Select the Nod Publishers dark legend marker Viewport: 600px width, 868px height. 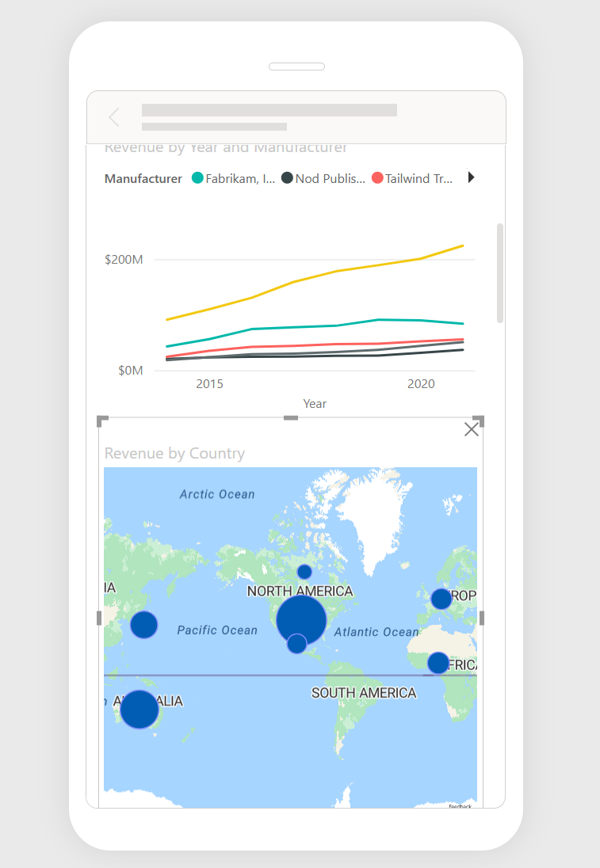287,177
